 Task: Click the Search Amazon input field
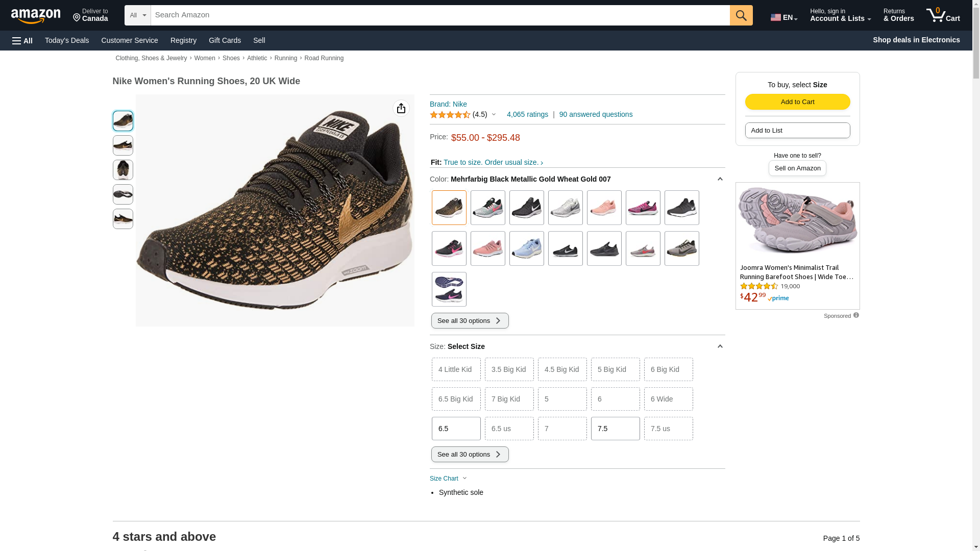tap(440, 15)
